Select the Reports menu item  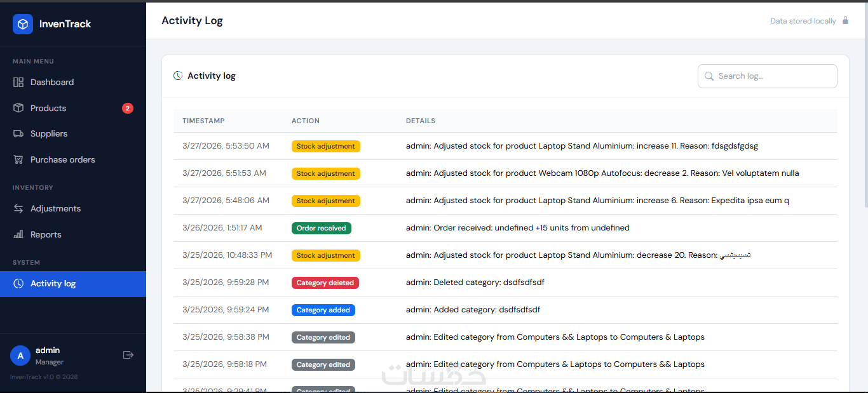[73, 234]
